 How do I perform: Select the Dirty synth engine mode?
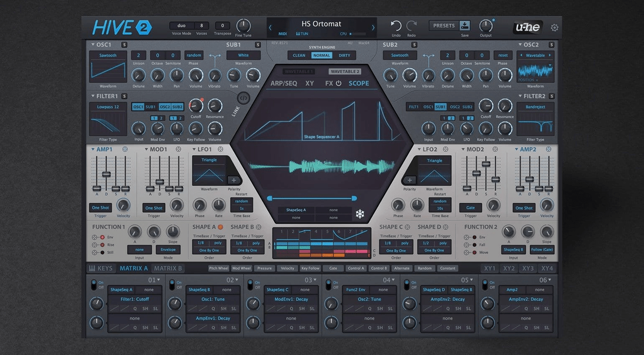tap(345, 55)
